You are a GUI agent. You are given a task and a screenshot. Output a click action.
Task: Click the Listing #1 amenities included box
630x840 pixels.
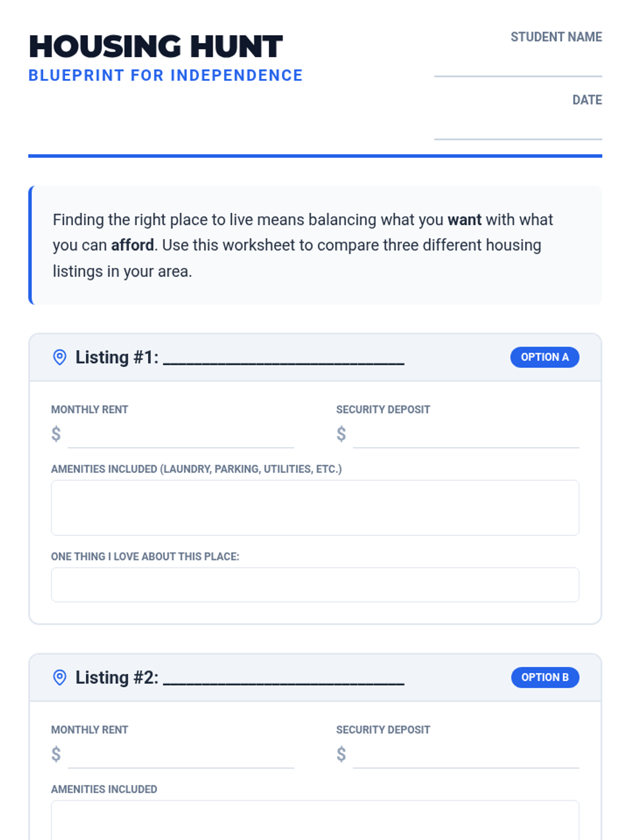(x=315, y=508)
